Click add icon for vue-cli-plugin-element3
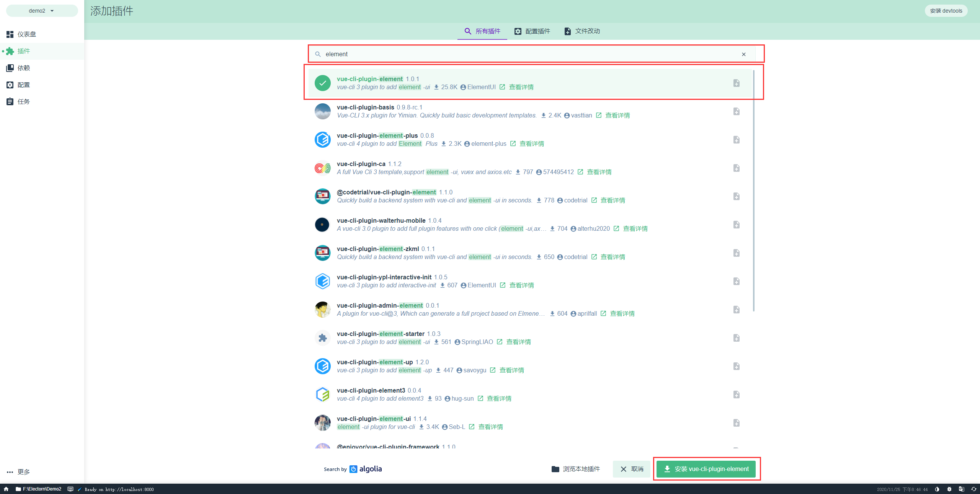Viewport: 980px width, 494px height. pos(736,395)
